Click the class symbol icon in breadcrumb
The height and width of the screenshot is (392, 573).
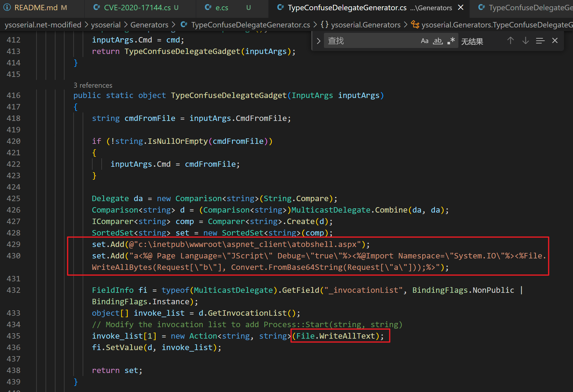(415, 24)
